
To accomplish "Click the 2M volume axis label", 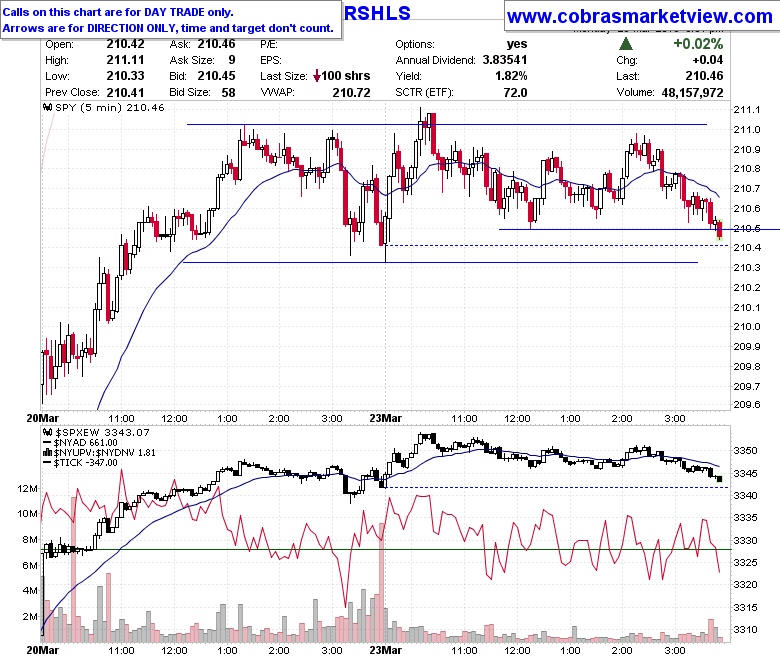I will (30, 616).
